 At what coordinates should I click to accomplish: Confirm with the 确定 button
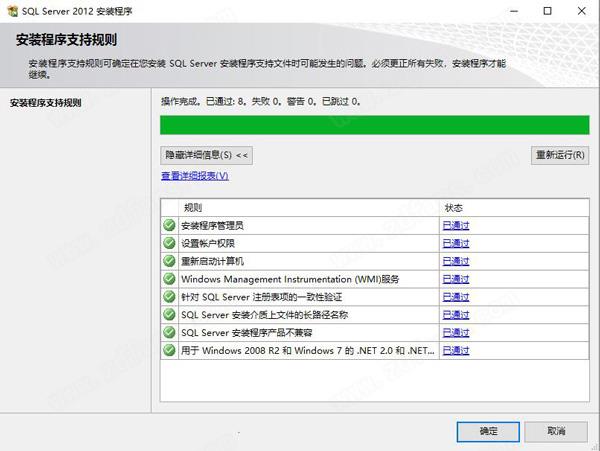488,431
